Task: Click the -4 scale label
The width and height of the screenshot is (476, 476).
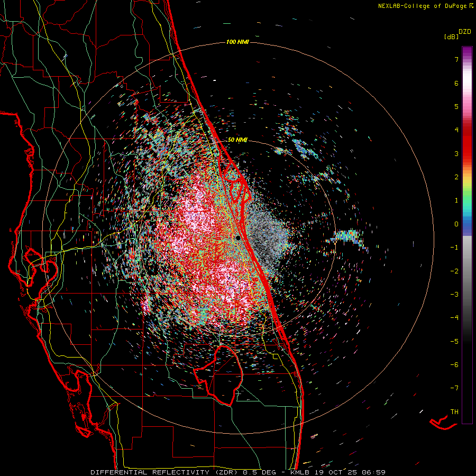Action: pyautogui.click(x=454, y=318)
